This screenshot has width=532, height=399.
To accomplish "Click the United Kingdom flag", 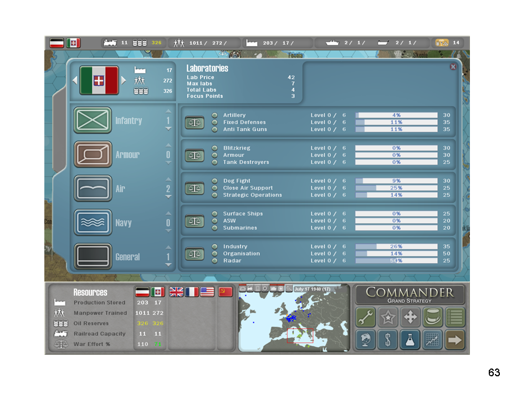I will (177, 292).
